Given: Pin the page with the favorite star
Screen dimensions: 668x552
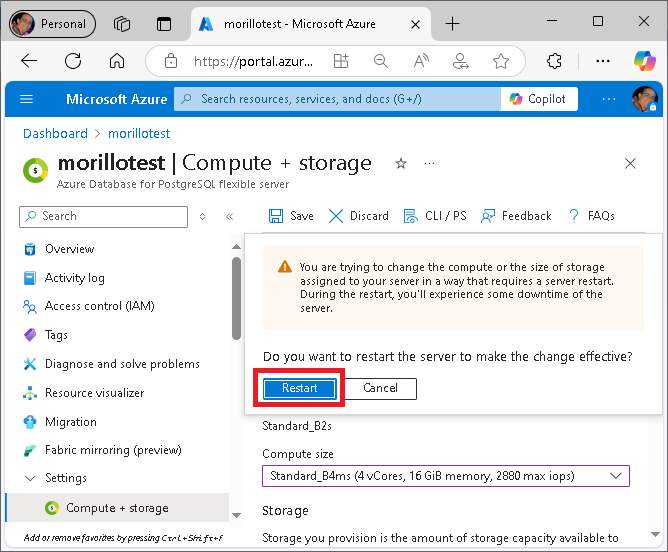Looking at the screenshot, I should point(401,164).
